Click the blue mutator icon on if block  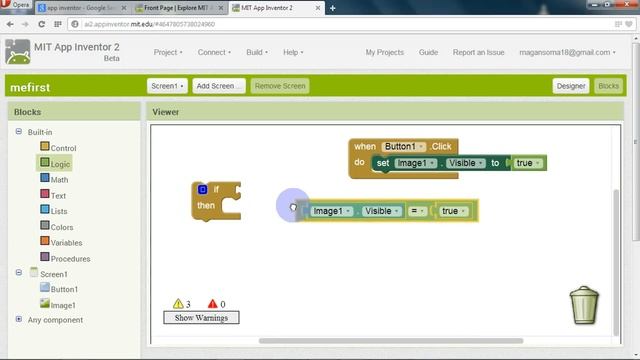pos(202,189)
